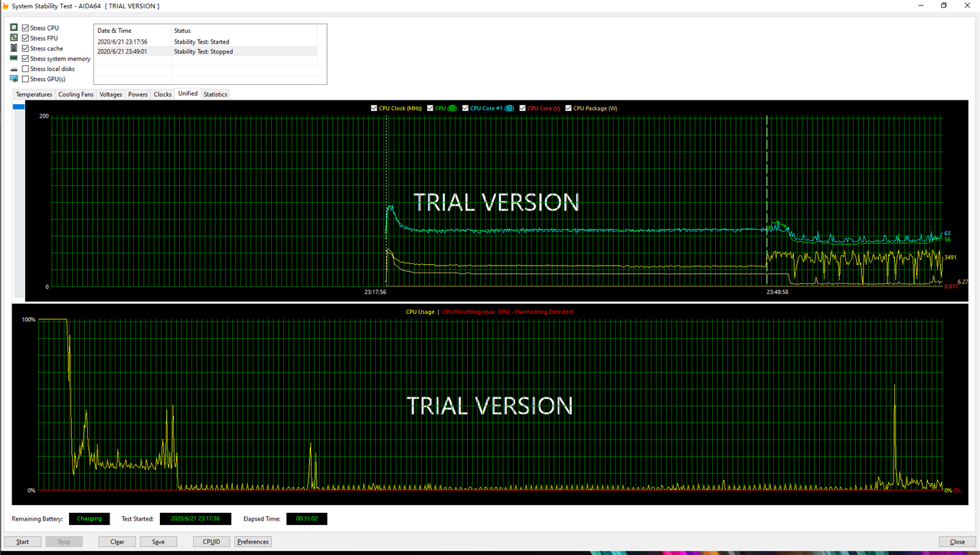Click the Charging battery status field
This screenshot has height=555, width=980.
tap(90, 518)
